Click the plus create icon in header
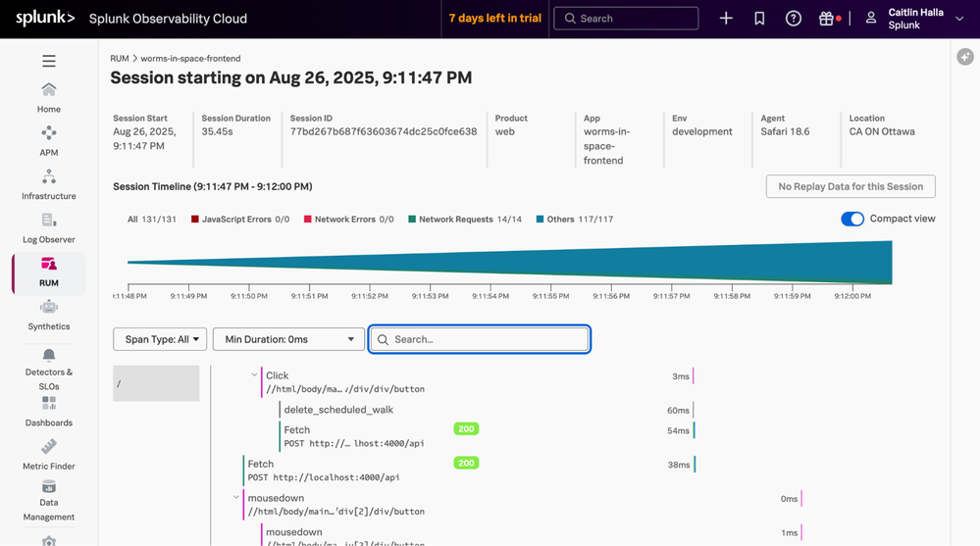This screenshot has width=980, height=546. (726, 18)
